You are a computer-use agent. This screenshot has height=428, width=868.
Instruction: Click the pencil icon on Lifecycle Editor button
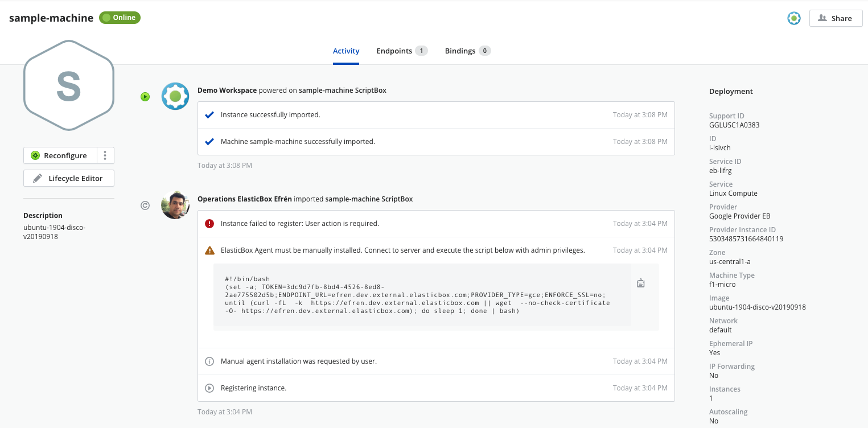click(38, 178)
